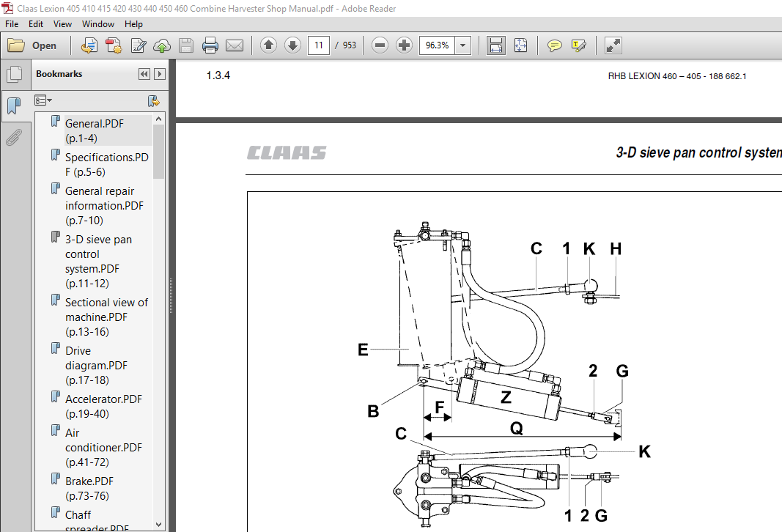Click the zoom percentage field 96.3%
This screenshot has height=532, width=782.
[438, 45]
